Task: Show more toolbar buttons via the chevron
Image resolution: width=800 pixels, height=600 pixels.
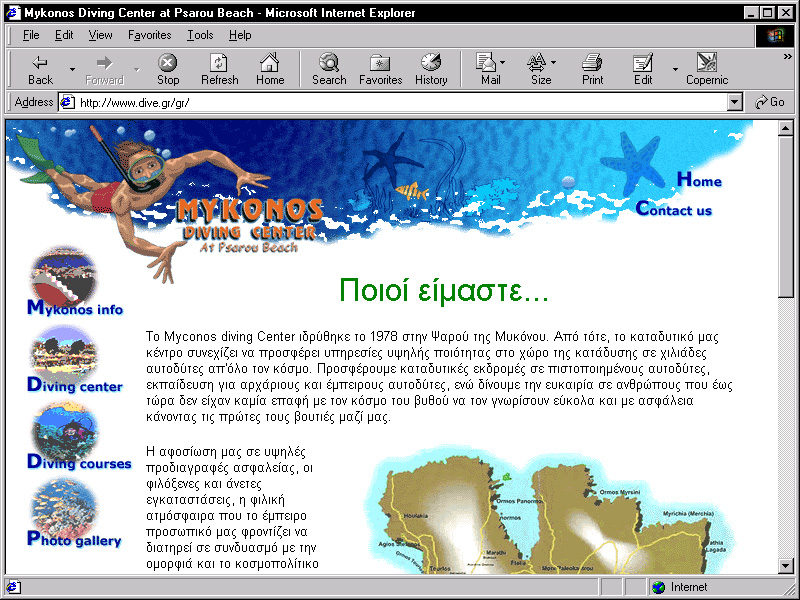Action: click(x=788, y=57)
